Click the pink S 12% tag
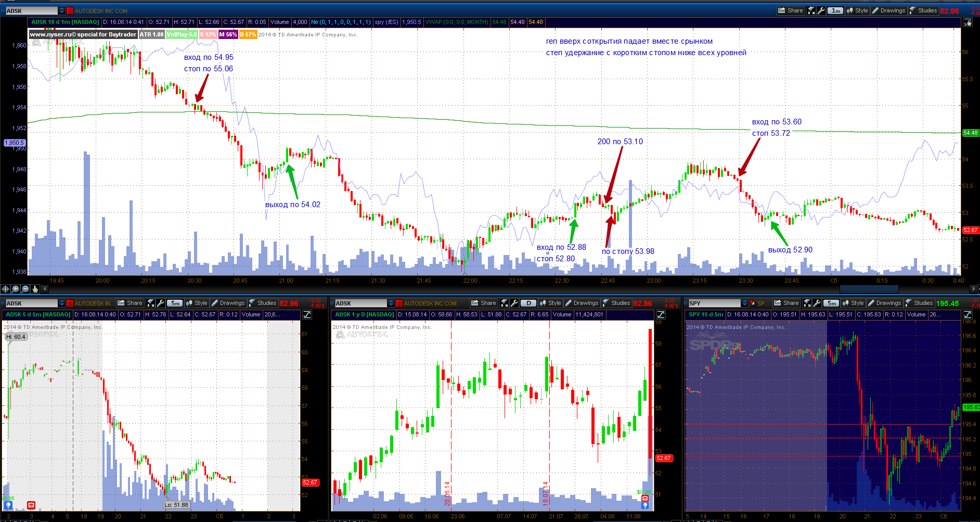980x522 pixels. click(x=208, y=34)
